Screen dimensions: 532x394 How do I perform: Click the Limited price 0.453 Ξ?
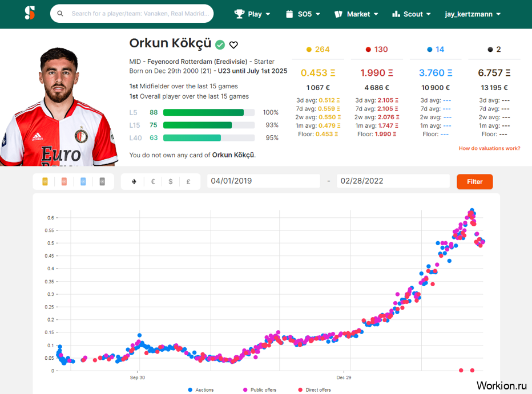[x=318, y=73]
